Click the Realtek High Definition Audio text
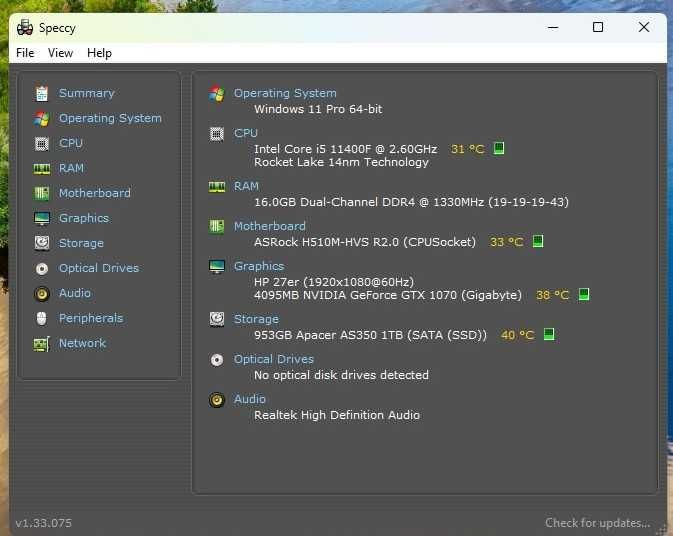This screenshot has height=536, width=673. (x=337, y=415)
